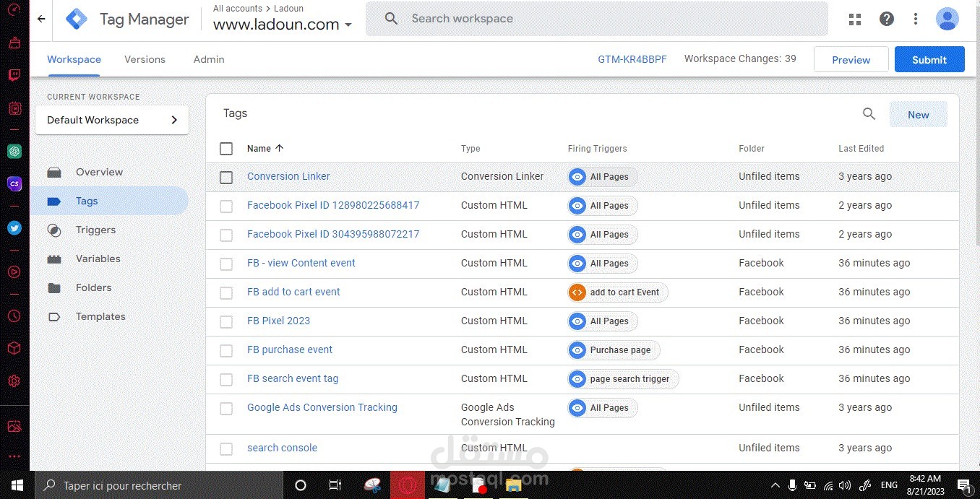Click the magnifier icon in Tags header
The width and height of the screenshot is (980, 499).
869,114
